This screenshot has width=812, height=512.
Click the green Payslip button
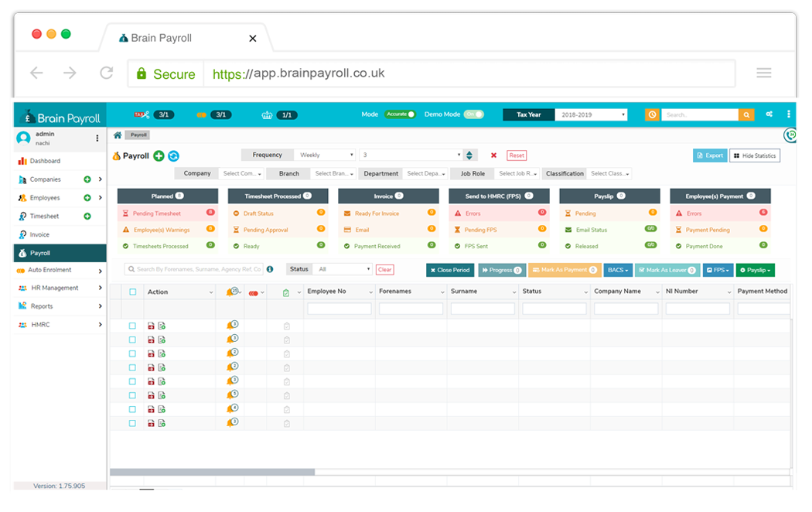(755, 270)
